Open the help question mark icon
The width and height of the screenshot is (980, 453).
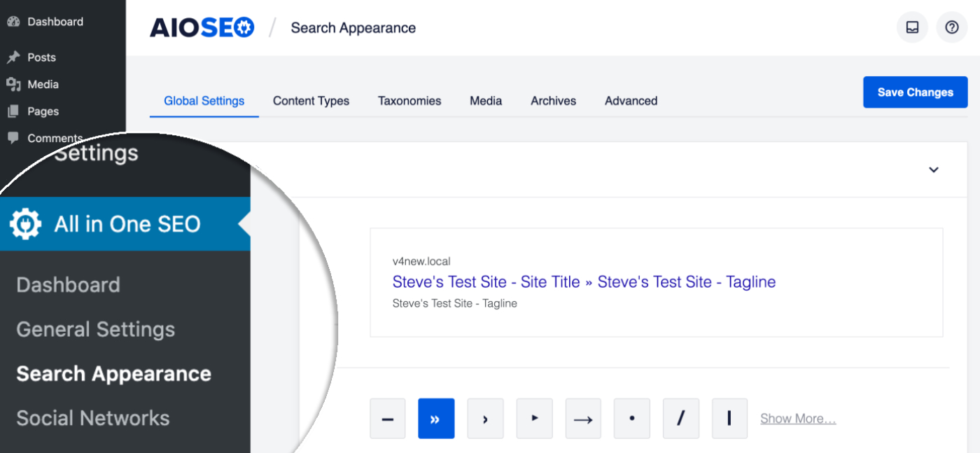(x=951, y=28)
